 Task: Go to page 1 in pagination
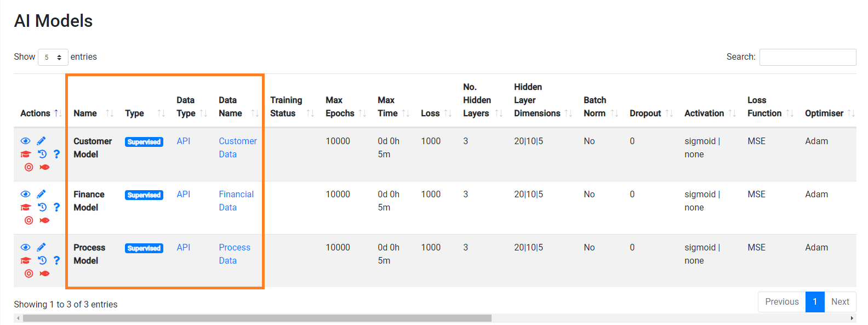point(815,302)
